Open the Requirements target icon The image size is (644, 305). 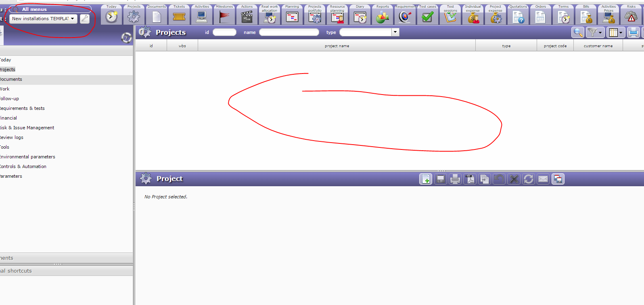click(405, 17)
